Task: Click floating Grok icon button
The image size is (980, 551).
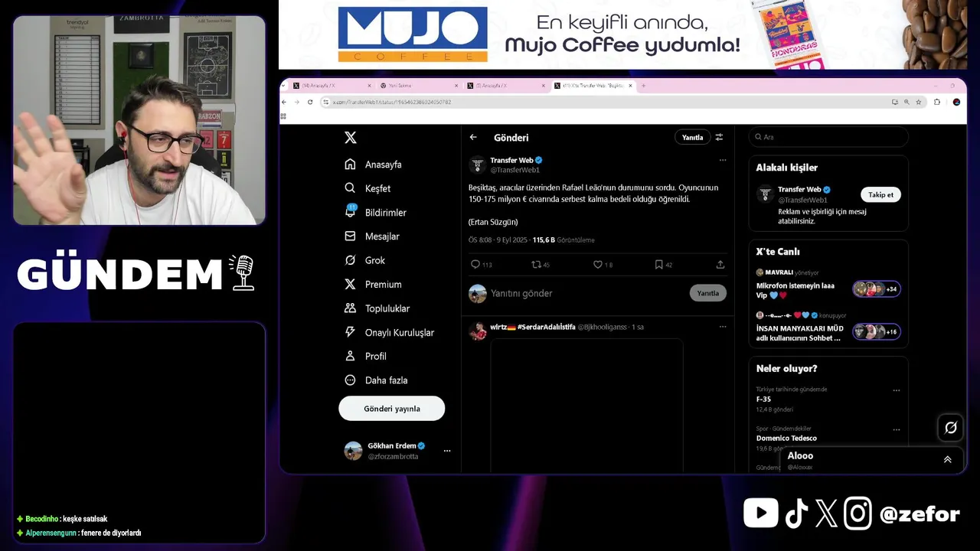Action: click(951, 428)
